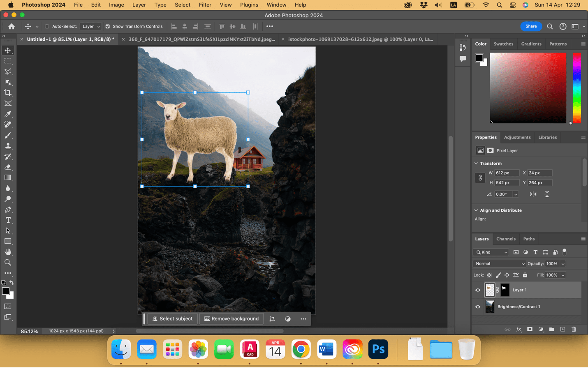This screenshot has width=588, height=369.
Task: Select the Clone Stamp tool
Action: (x=8, y=146)
